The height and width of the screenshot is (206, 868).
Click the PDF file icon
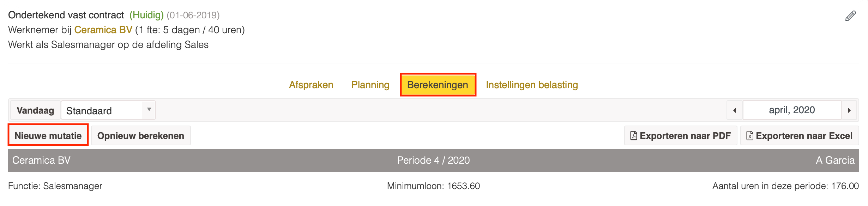[x=634, y=136]
